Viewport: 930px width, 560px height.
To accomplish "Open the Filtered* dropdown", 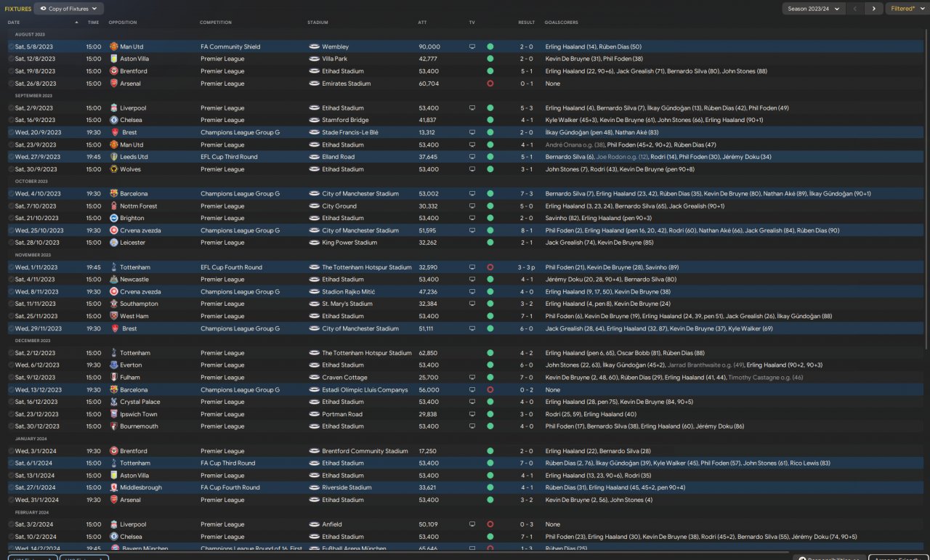I will 907,9.
